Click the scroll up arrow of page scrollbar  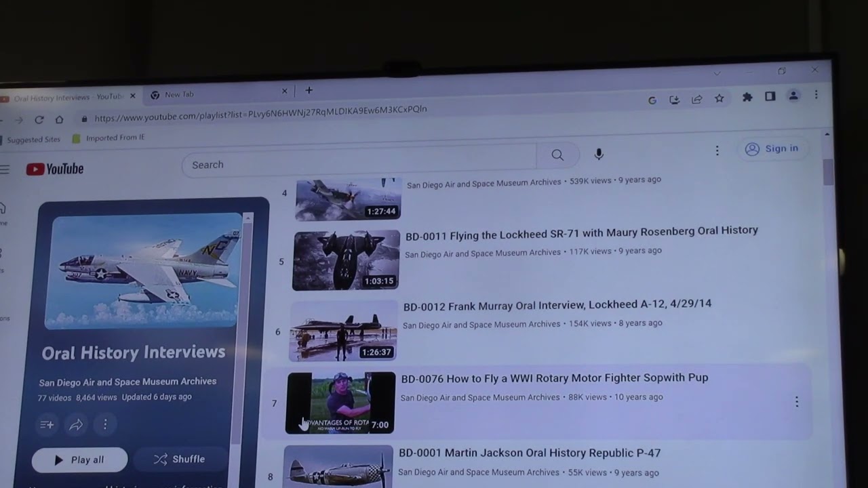[827, 135]
